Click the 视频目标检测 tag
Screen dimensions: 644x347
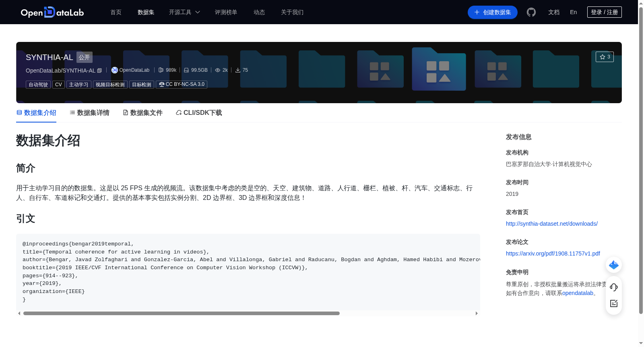coord(110,85)
